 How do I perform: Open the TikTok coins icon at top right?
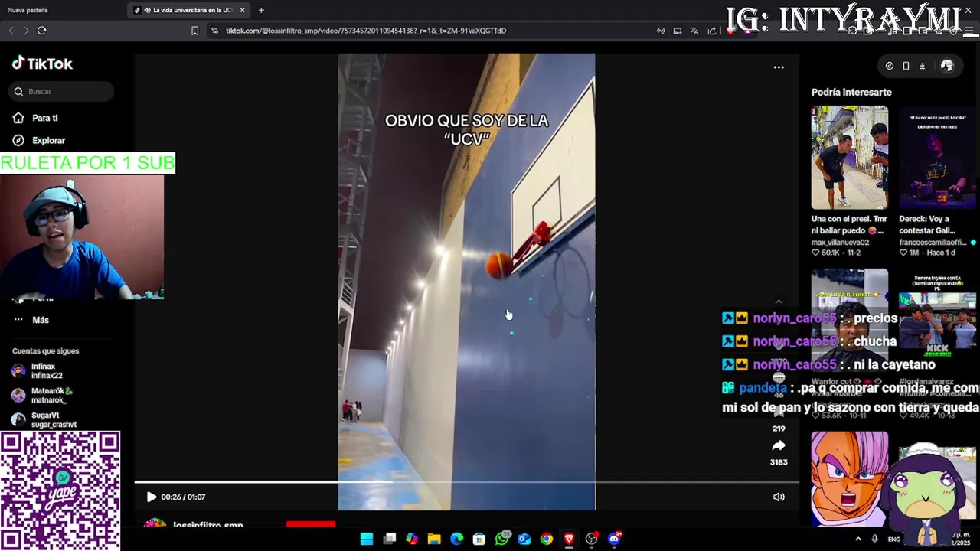[x=889, y=66]
